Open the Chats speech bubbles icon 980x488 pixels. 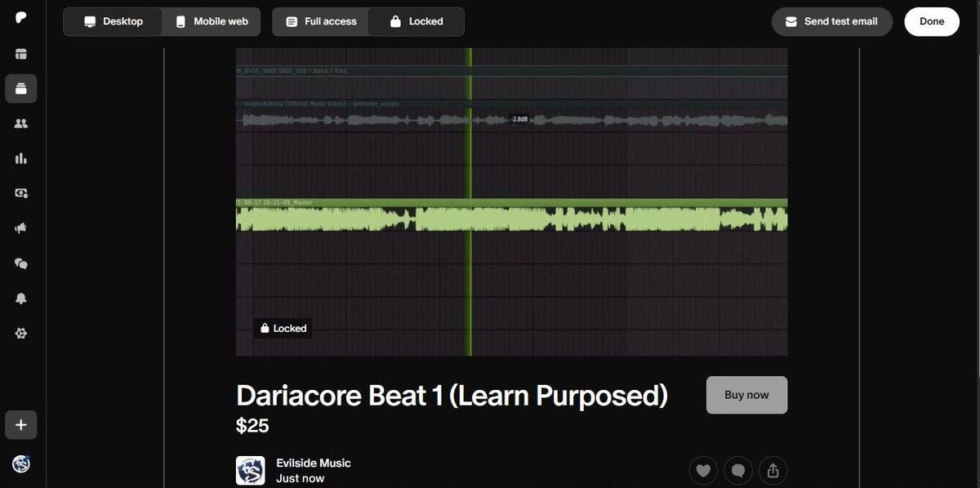point(21,264)
